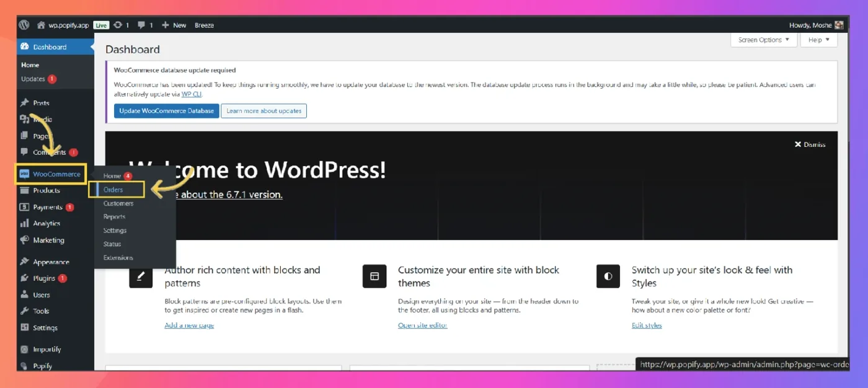Click the Settings sliders icon in sidebar
The height and width of the screenshot is (388, 868).
click(x=25, y=327)
